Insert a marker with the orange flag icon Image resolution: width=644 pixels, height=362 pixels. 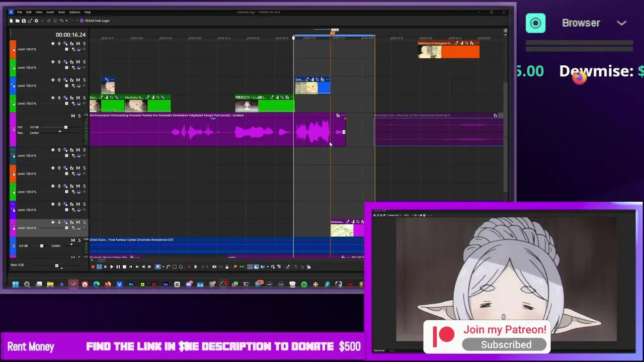coord(235,267)
